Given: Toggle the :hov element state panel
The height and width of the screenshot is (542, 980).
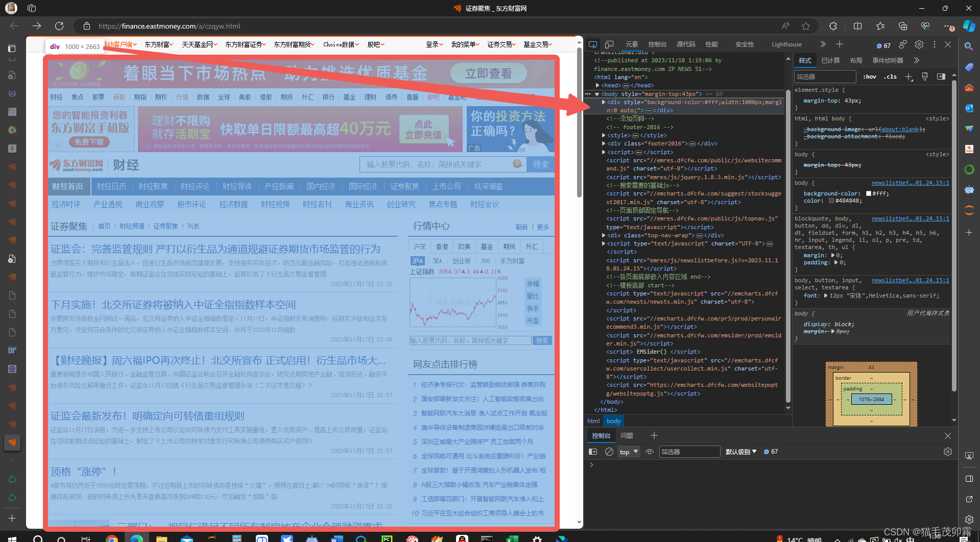Looking at the screenshot, I should click(870, 77).
